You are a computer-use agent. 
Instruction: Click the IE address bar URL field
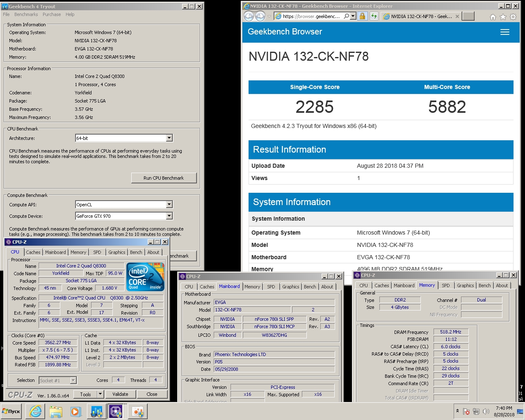click(x=311, y=16)
